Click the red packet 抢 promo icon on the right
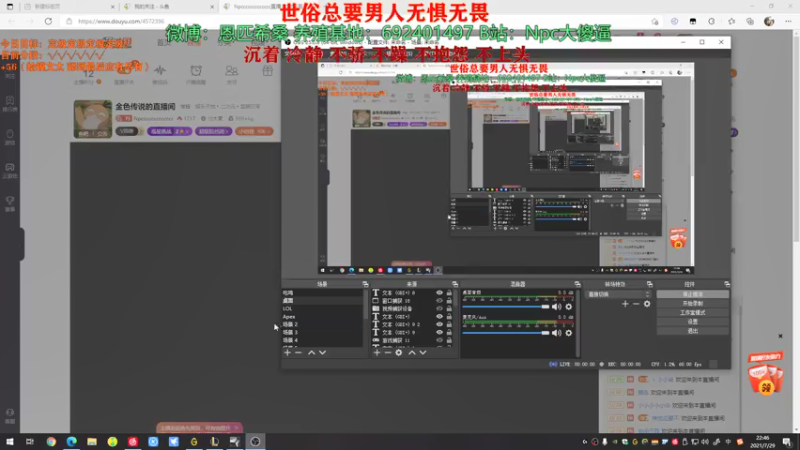This screenshot has height=450, width=800. [765, 374]
